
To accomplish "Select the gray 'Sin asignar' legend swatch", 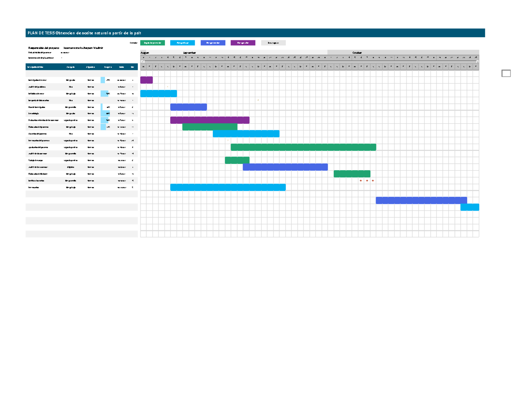I will pyautogui.click(x=274, y=43).
